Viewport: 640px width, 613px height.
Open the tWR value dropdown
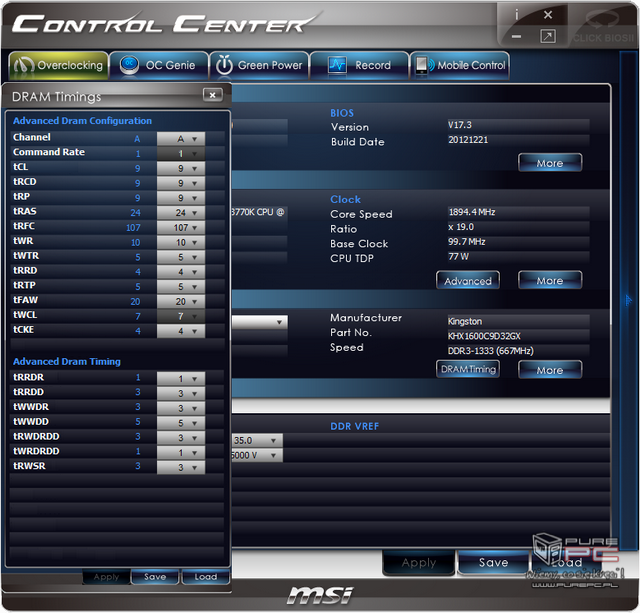[x=181, y=242]
